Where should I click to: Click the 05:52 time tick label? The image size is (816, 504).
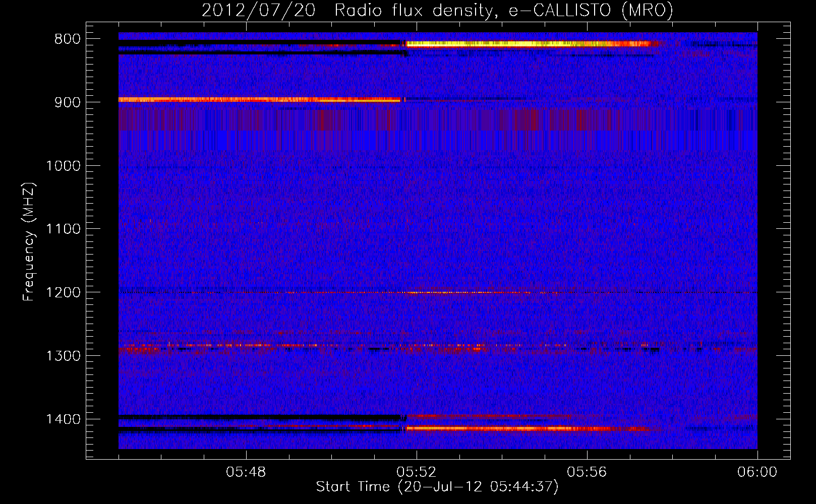[416, 472]
